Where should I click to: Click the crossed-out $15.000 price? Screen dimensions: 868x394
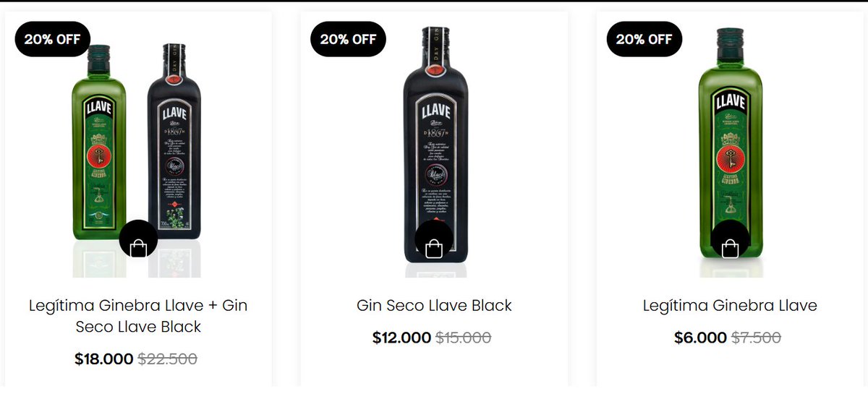point(464,338)
